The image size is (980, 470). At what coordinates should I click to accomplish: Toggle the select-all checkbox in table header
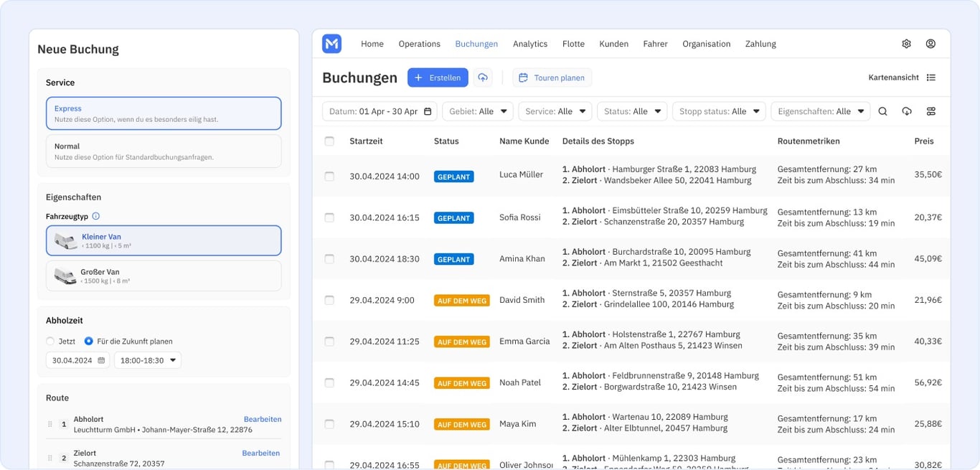[329, 141]
